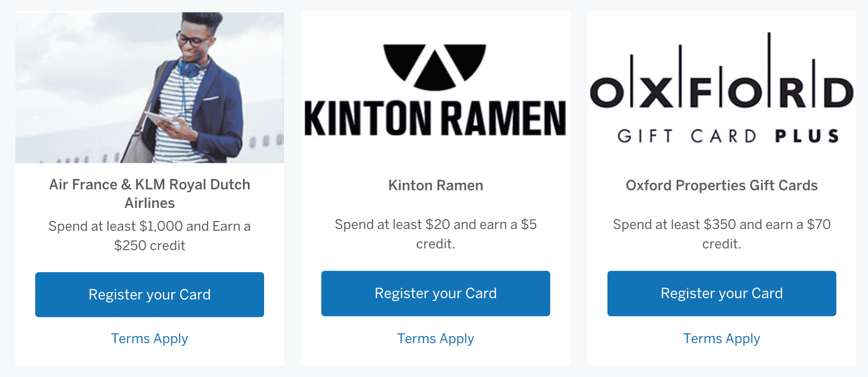Viewport: 868px width, 377px height.
Task: Register your Card for Air France & KLM
Action: [x=150, y=294]
